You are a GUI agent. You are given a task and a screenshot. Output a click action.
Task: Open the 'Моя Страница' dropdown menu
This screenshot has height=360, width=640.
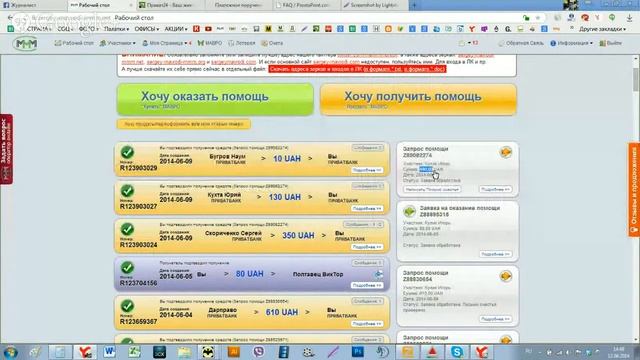pyautogui.click(x=166, y=43)
